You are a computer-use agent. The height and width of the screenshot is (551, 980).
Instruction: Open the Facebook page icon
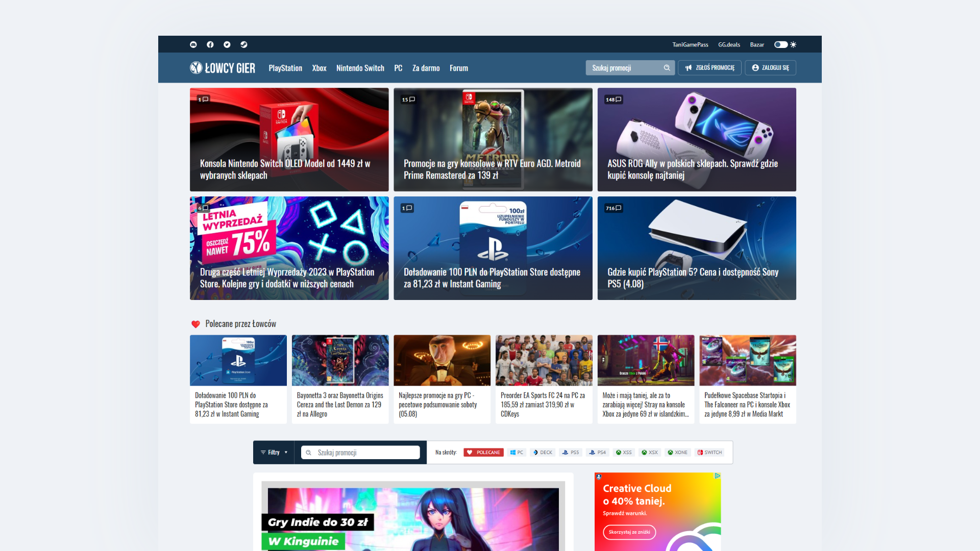(210, 45)
